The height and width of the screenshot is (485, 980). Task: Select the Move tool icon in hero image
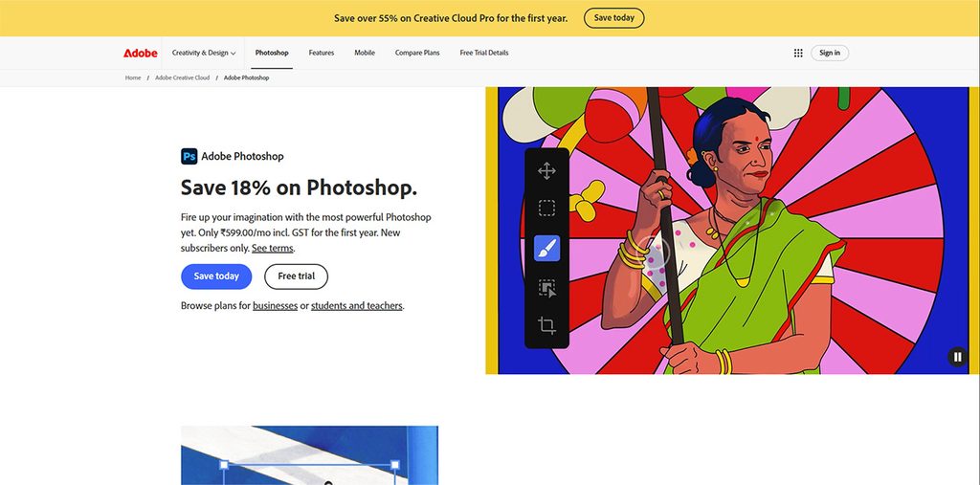[546, 170]
